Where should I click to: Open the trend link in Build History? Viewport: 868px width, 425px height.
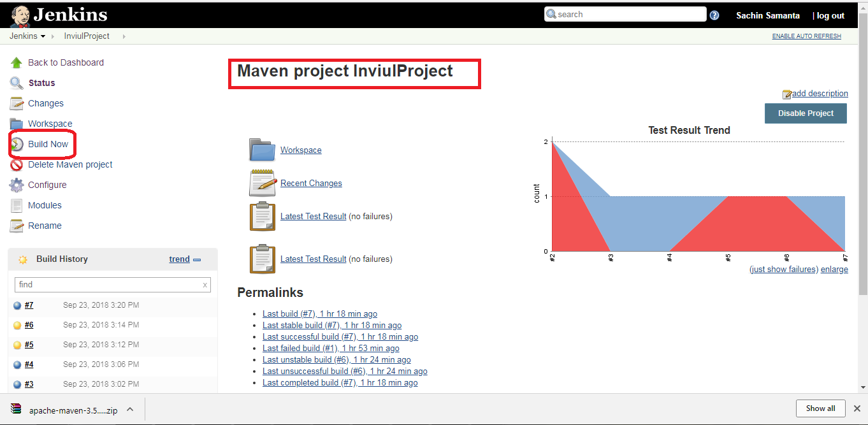(179, 259)
